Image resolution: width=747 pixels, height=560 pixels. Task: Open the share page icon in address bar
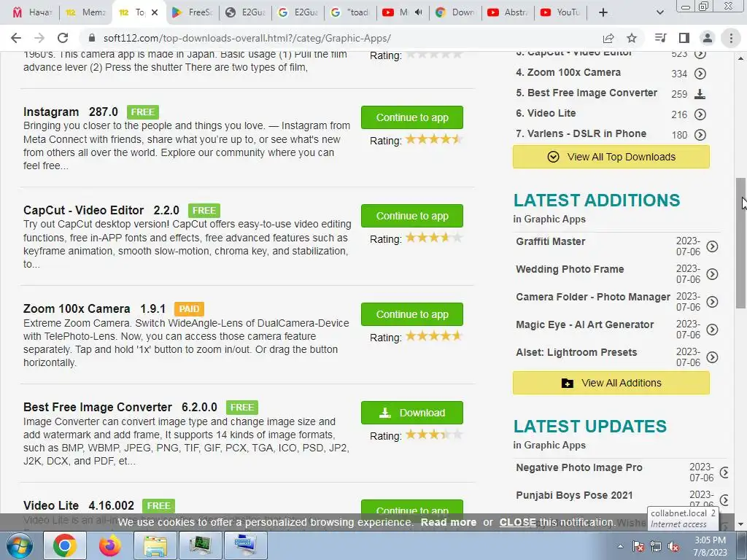(608, 38)
